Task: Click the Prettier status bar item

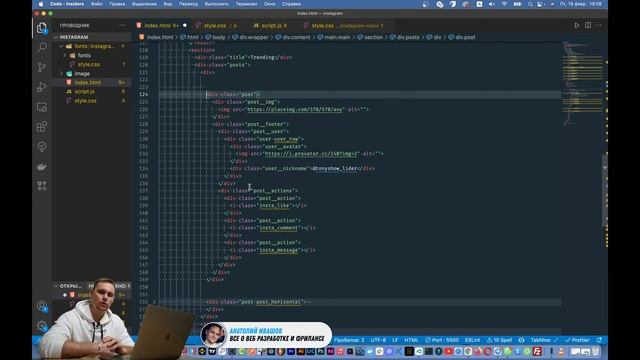Action: [577, 340]
